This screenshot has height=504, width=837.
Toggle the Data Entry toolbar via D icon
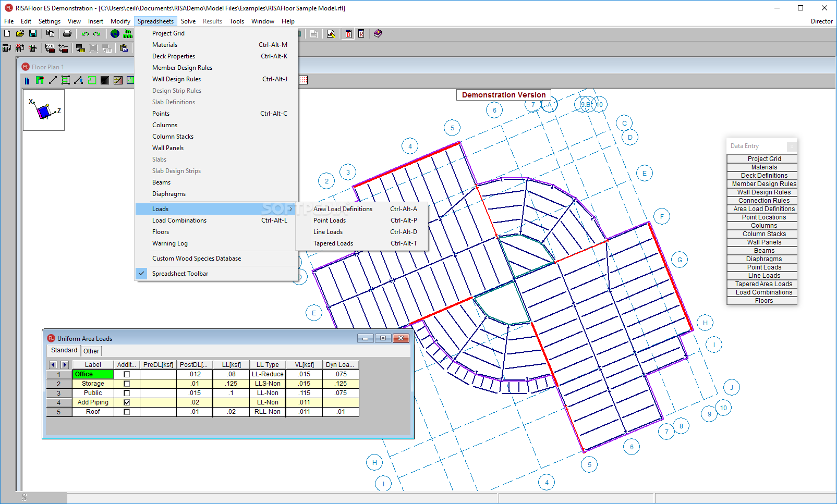[x=348, y=33]
